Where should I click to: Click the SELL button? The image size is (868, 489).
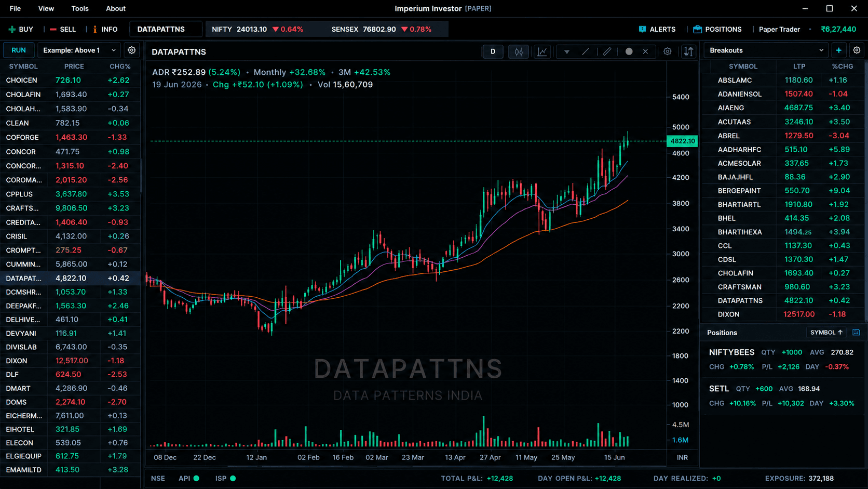pos(63,29)
